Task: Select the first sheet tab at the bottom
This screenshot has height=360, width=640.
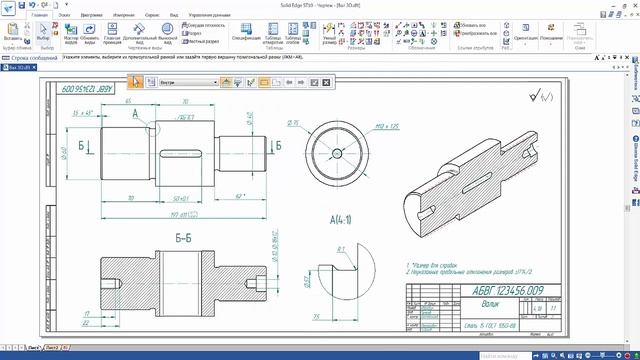Action: tap(34, 348)
